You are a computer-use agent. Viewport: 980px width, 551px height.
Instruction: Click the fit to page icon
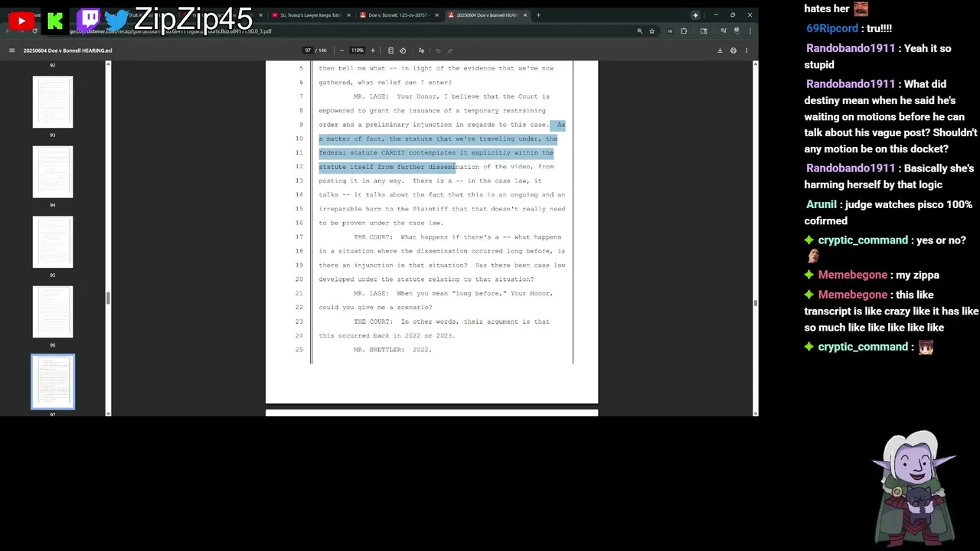pyautogui.click(x=390, y=51)
